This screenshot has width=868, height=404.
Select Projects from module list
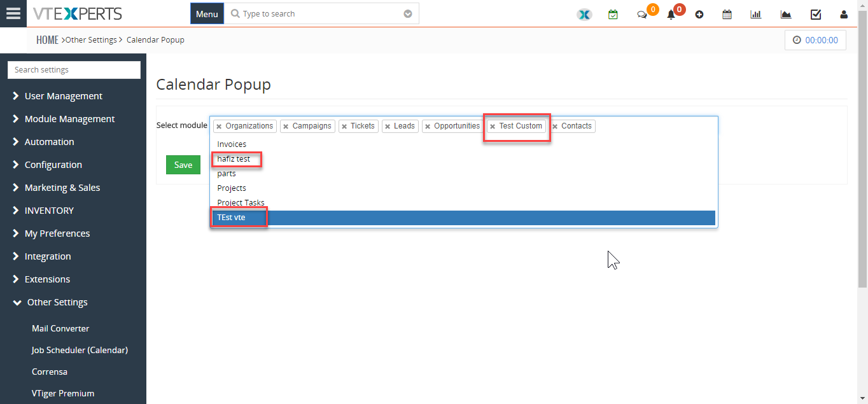tap(463, 188)
